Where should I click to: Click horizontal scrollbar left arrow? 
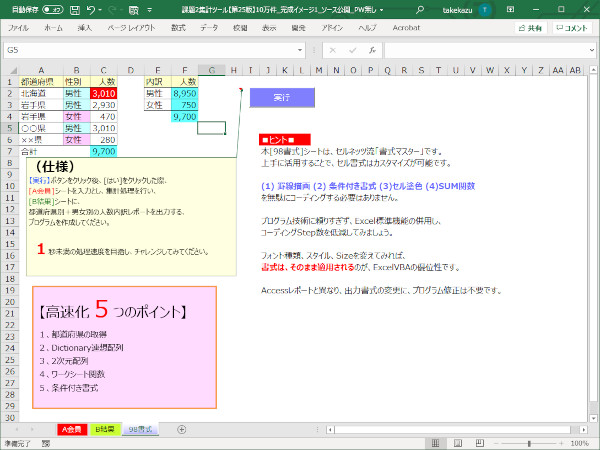click(x=330, y=430)
